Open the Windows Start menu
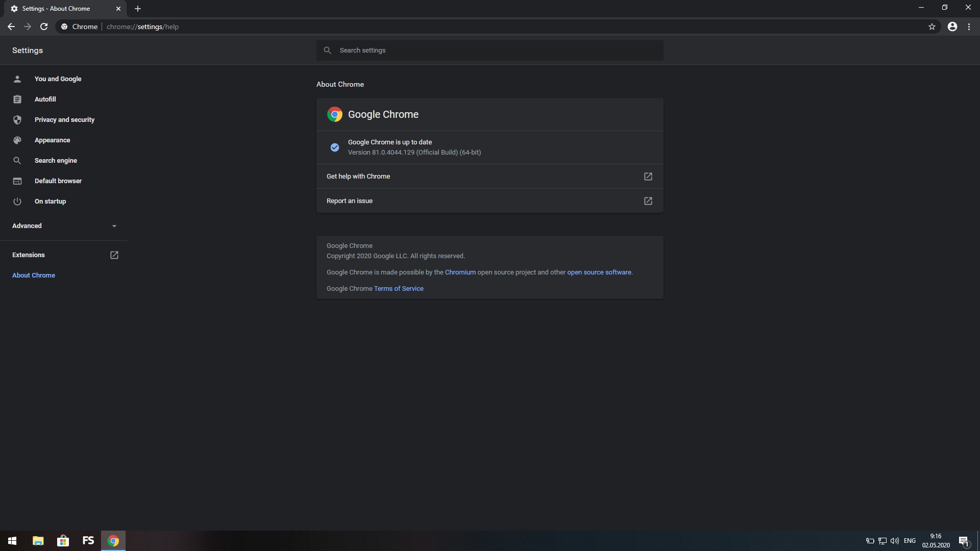This screenshot has height=551, width=980. coord(12,541)
